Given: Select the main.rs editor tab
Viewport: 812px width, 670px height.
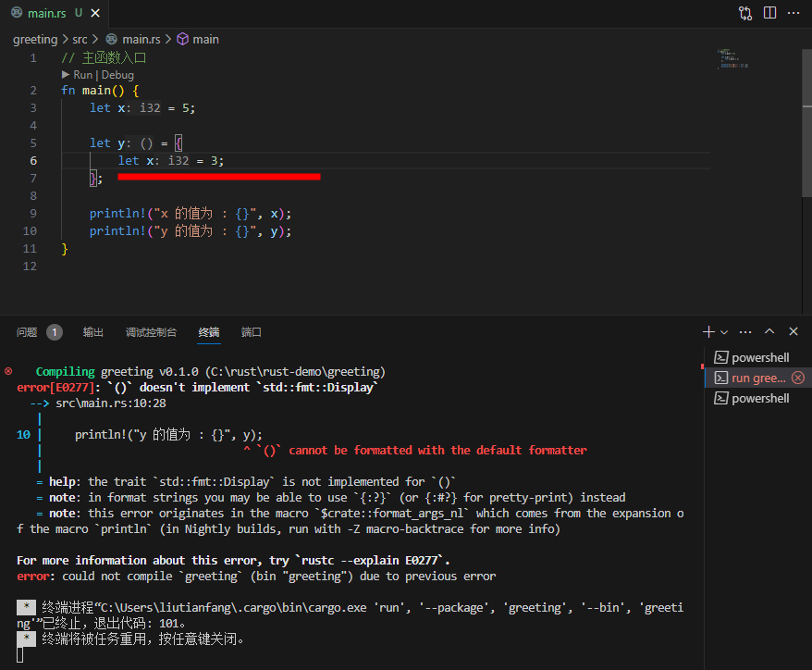Looking at the screenshot, I should pyautogui.click(x=55, y=14).
